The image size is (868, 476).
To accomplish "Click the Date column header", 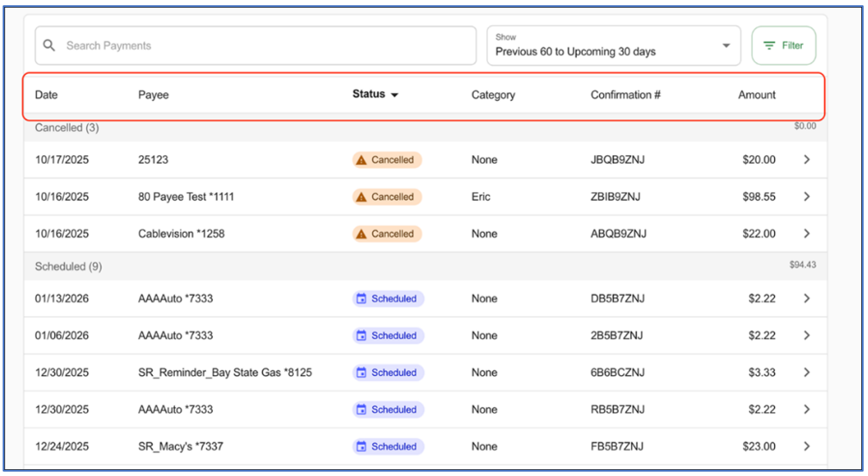I will pyautogui.click(x=47, y=95).
